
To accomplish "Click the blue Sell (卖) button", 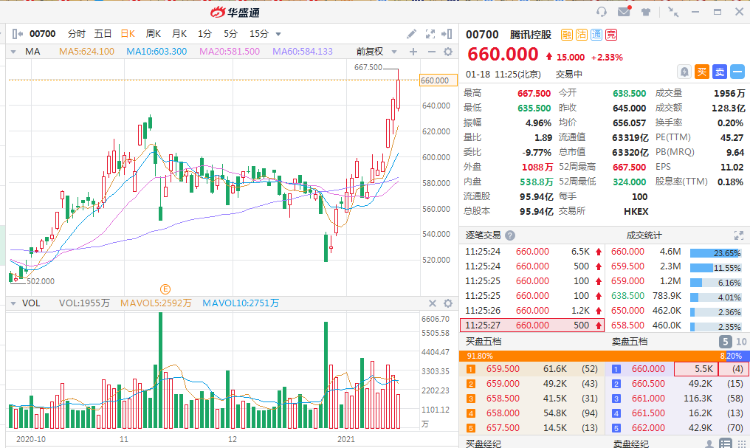I will [719, 72].
